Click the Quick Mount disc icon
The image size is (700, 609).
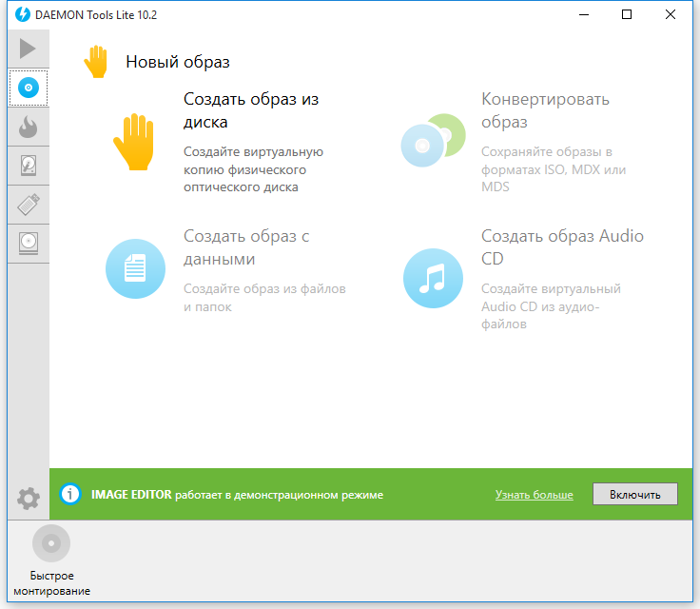point(51,543)
